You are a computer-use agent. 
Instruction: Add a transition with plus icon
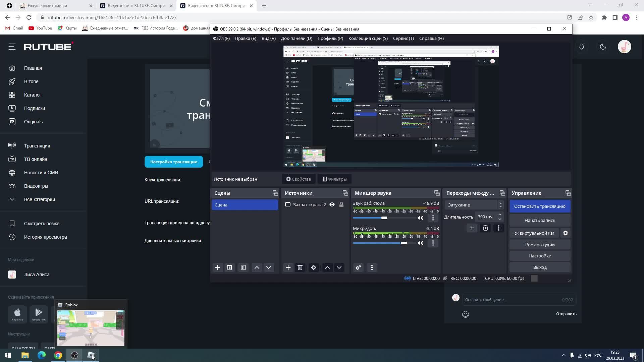pos(472,228)
